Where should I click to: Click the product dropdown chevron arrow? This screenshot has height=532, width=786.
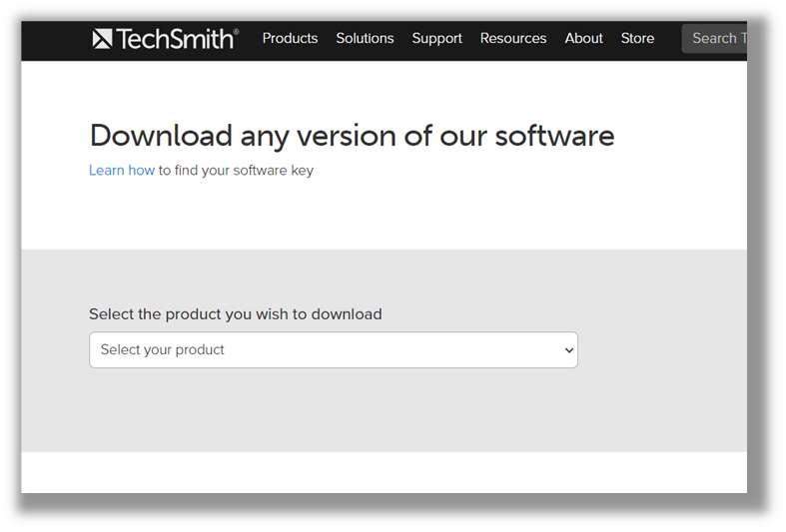click(x=569, y=350)
